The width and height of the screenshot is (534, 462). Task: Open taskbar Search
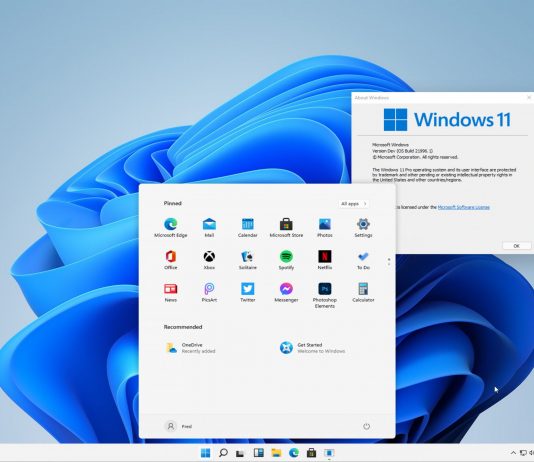point(223,453)
